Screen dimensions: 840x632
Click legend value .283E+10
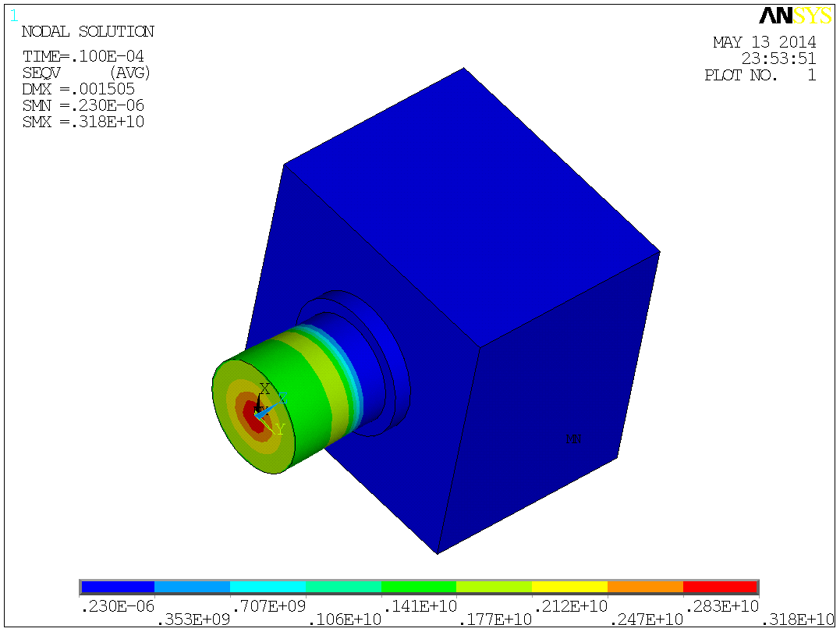point(721,606)
